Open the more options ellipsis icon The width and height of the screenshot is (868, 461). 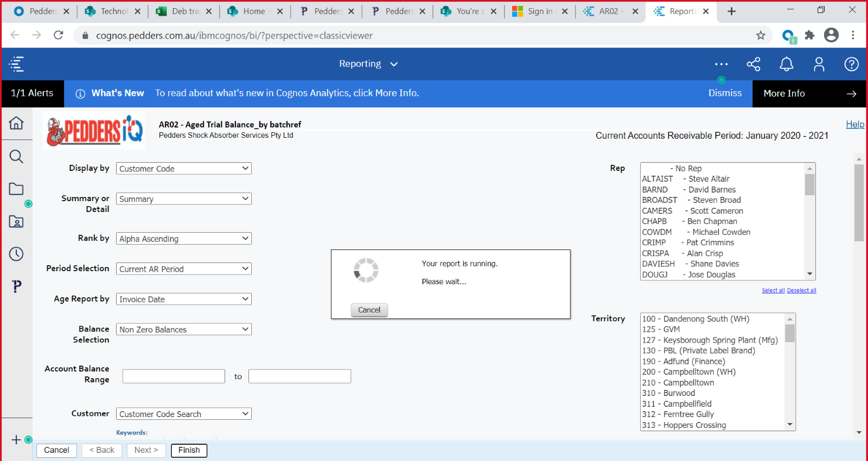721,64
